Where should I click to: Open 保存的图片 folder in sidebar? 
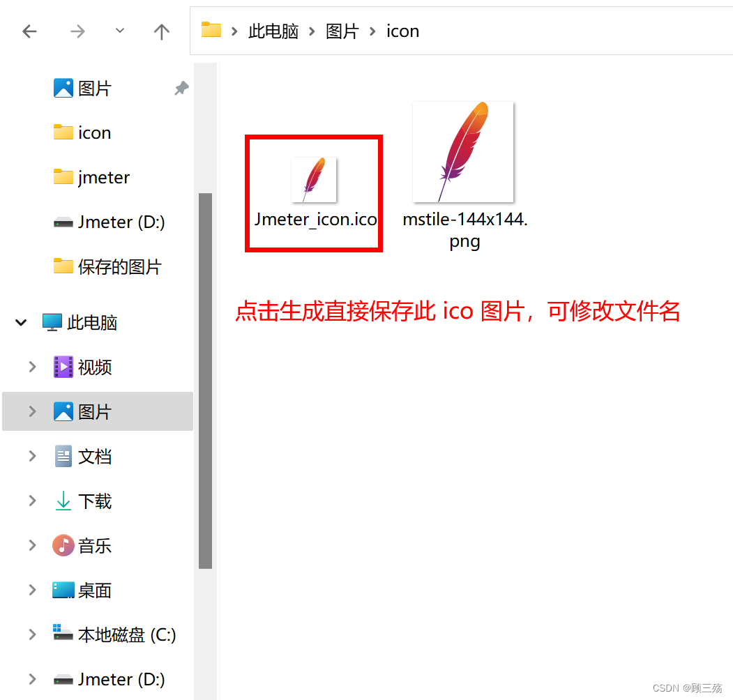coord(107,267)
